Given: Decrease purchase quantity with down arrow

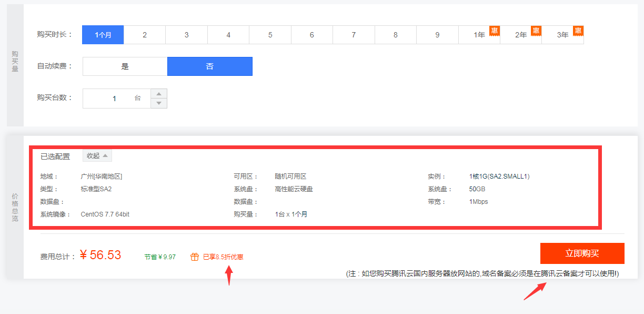Looking at the screenshot, I should coord(159,103).
